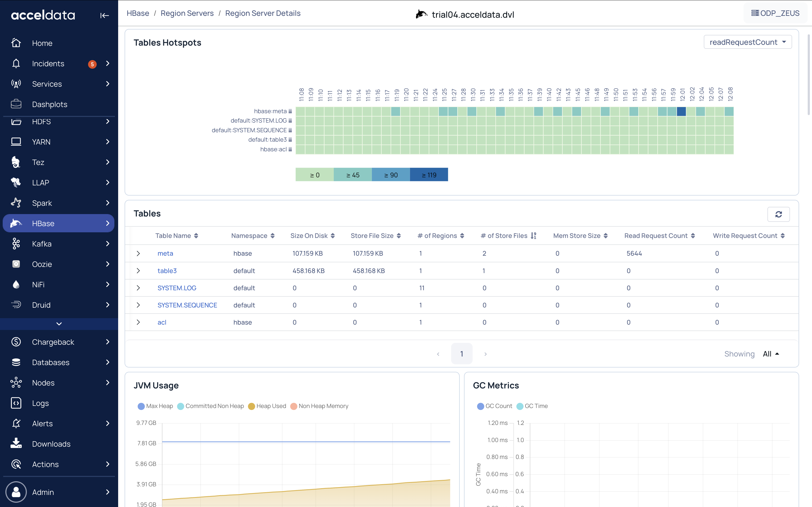The image size is (812, 507).
Task: Click the Admin user avatar icon
Action: click(16, 492)
